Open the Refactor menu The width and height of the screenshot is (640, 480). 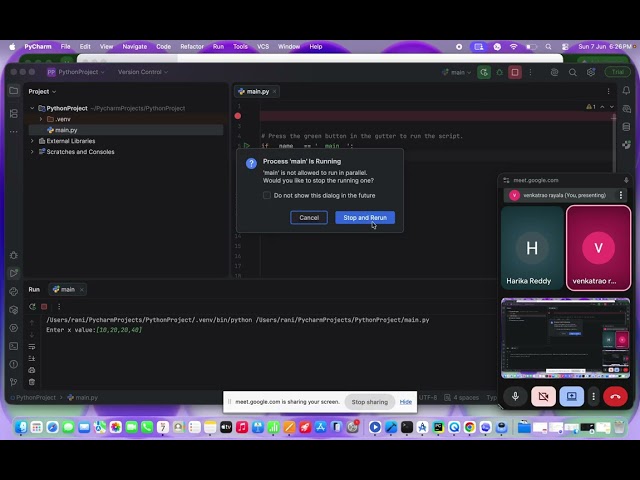192,47
